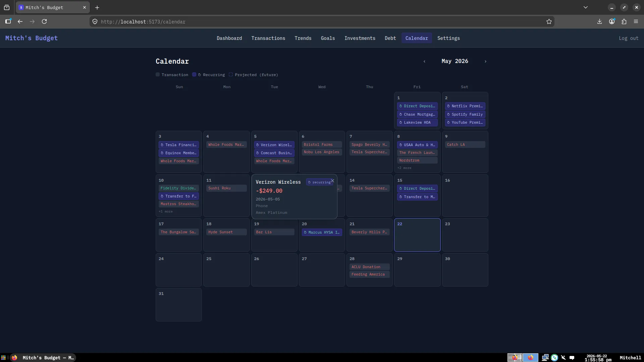644x362 pixels.
Task: Go to previous month with left chevron
Action: [424, 61]
